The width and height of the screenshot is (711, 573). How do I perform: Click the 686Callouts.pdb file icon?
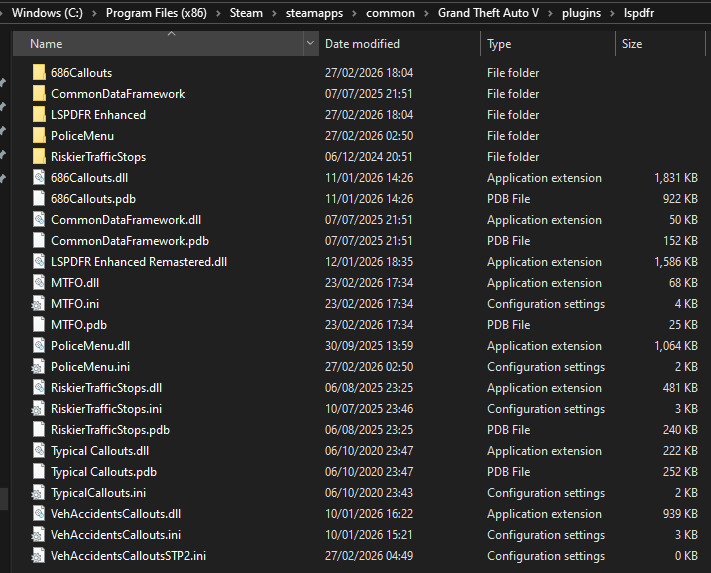tap(39, 199)
